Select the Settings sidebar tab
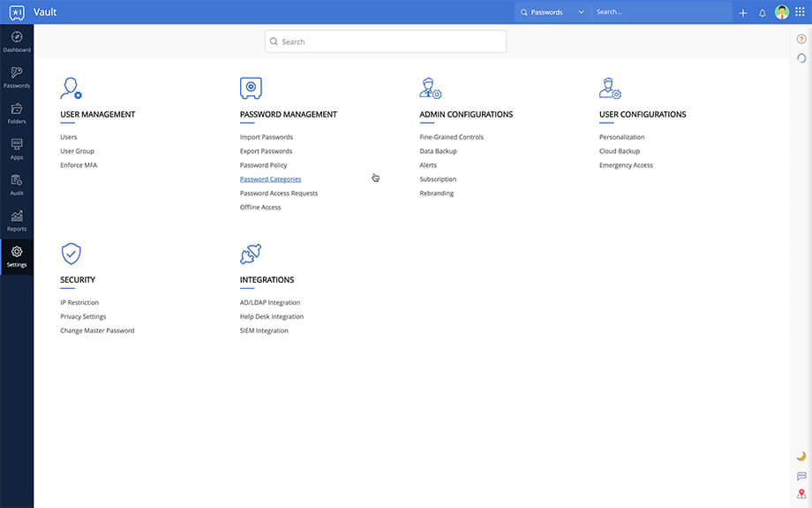The width and height of the screenshot is (812, 508). [x=16, y=256]
